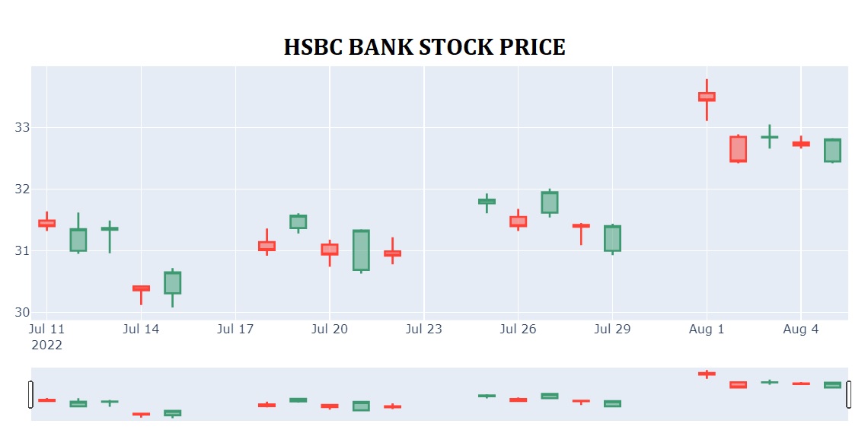
Task: Select the Jul 15 green candlestick
Action: pos(172,282)
